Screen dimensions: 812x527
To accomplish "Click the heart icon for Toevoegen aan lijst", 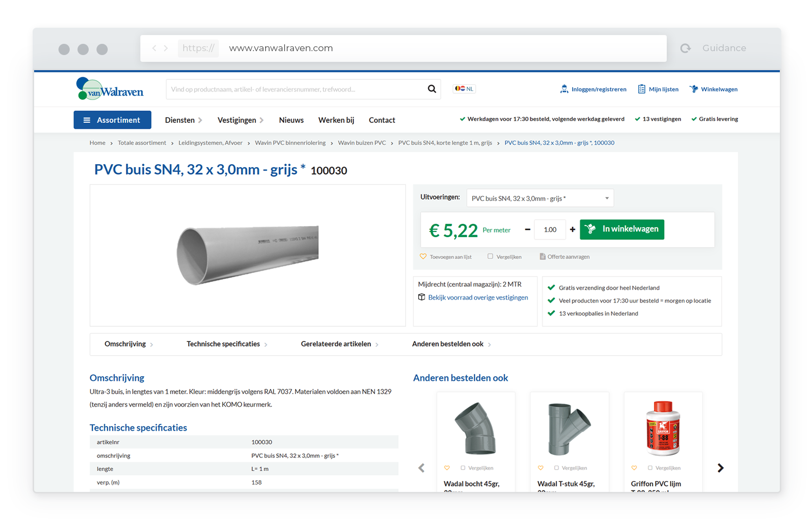I will click(x=423, y=256).
